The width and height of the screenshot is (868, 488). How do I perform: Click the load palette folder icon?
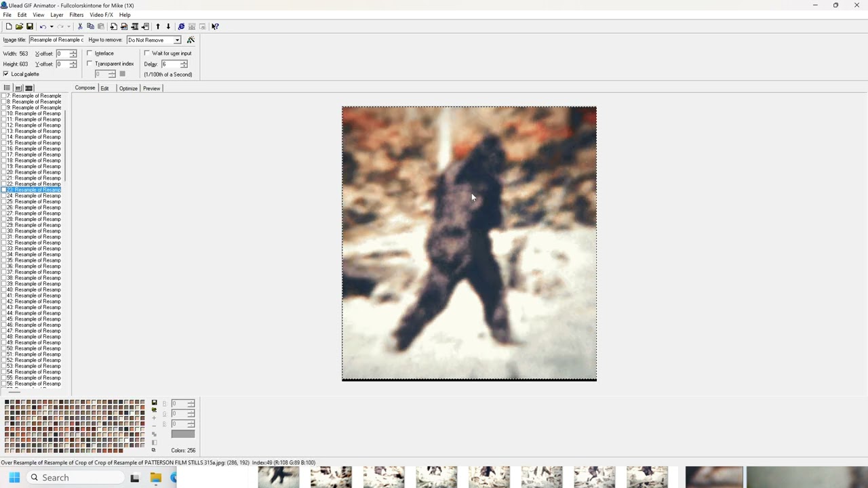coord(154,410)
